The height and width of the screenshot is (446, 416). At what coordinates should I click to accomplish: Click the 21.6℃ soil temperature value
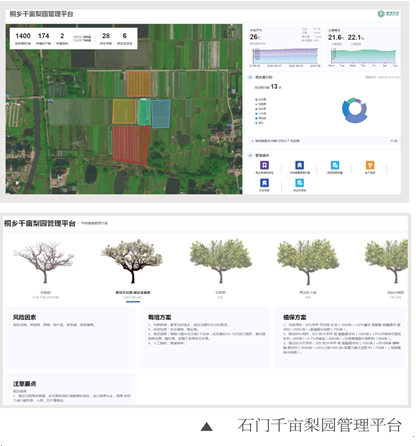pos(336,38)
